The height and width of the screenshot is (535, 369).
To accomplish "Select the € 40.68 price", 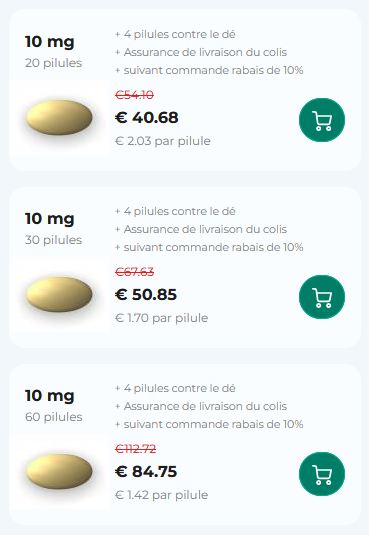I will [146, 118].
